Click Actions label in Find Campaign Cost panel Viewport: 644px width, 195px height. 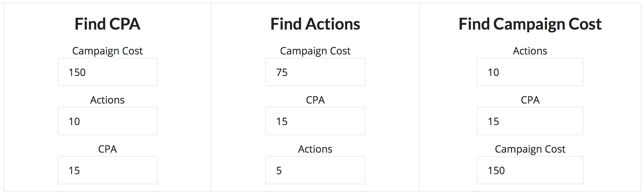tap(530, 51)
